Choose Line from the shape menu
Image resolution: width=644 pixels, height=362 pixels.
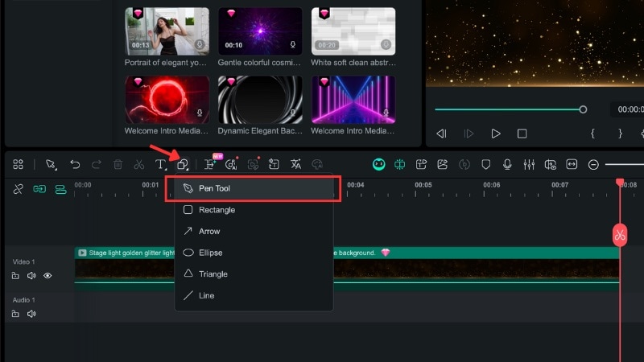click(254, 295)
